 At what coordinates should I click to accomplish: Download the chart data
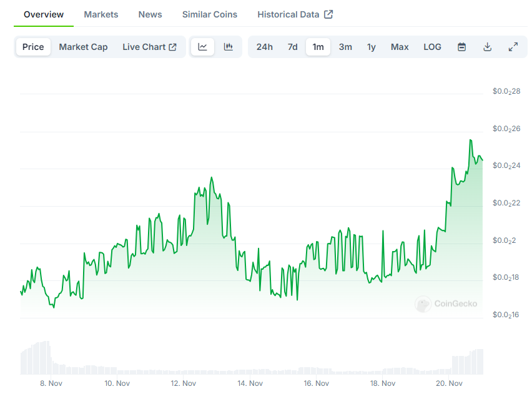[487, 47]
